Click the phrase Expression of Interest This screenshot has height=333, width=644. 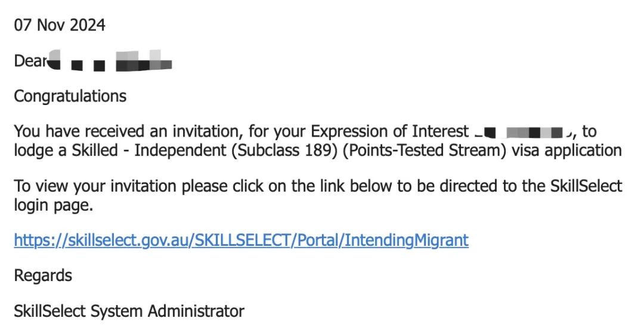[x=389, y=132]
